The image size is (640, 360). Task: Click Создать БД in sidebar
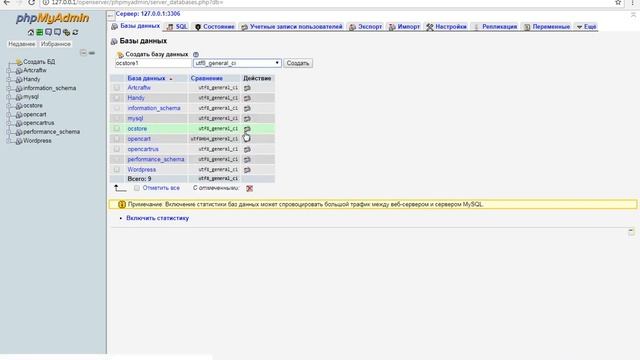[39, 62]
